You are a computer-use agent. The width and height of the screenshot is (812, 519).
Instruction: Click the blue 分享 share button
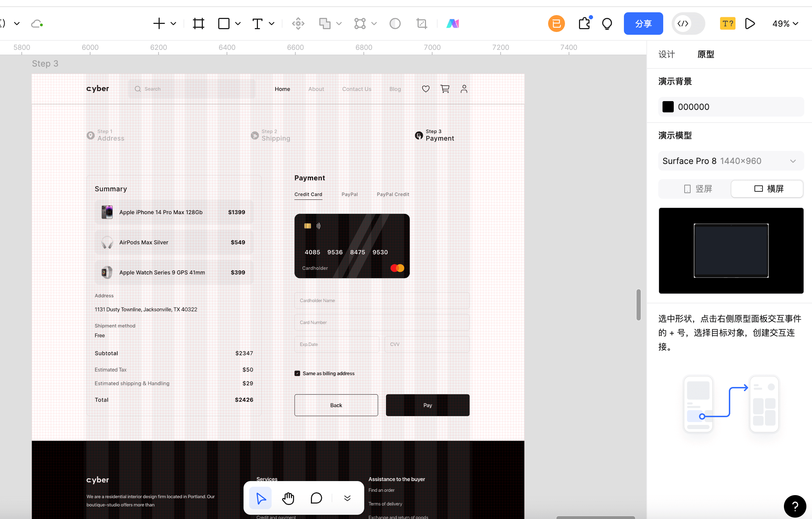click(x=643, y=24)
